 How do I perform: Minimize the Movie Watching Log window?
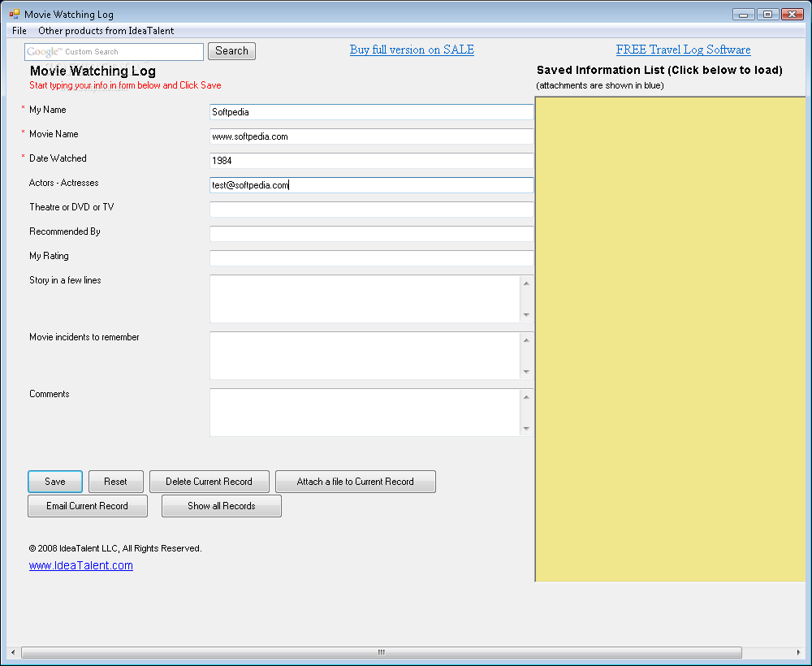tap(743, 15)
